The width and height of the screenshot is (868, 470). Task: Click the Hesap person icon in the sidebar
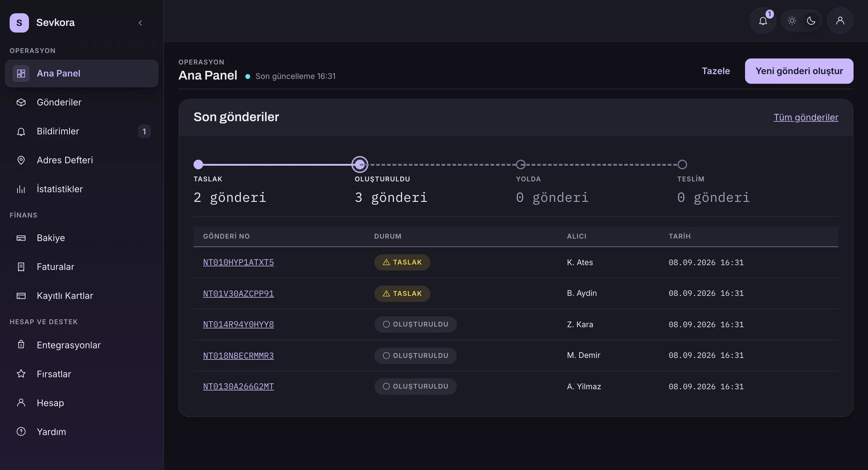[x=21, y=402]
